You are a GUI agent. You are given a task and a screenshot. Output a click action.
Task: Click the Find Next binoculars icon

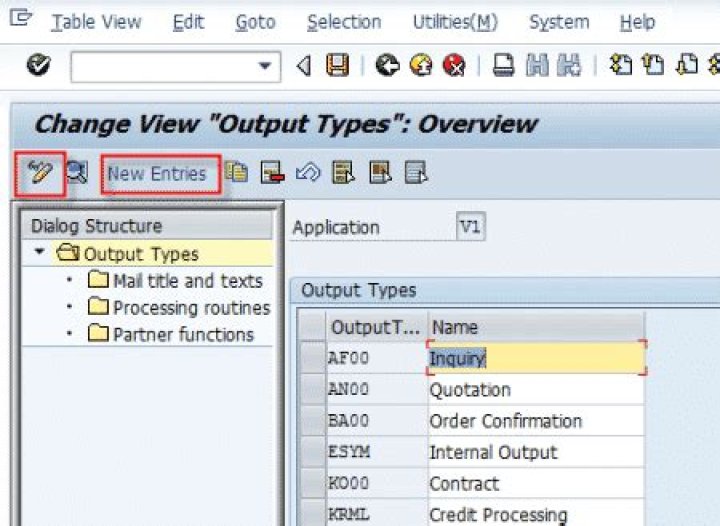coord(569,65)
